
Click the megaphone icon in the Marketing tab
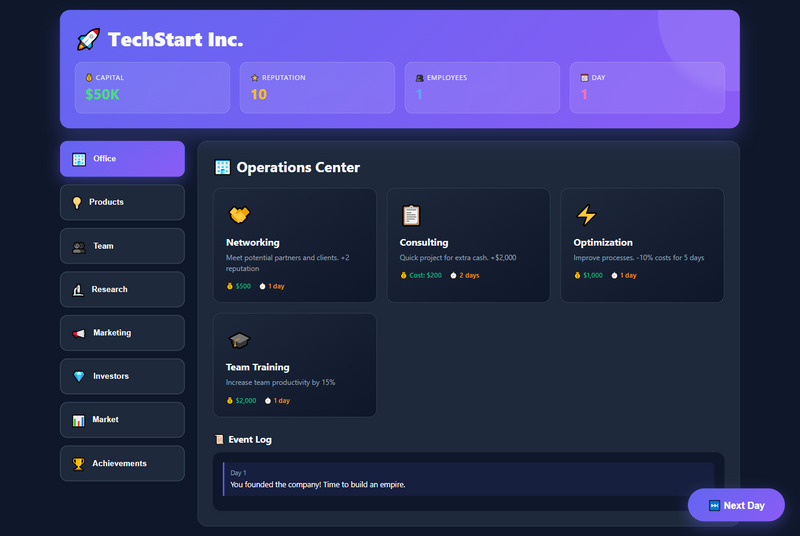point(79,334)
